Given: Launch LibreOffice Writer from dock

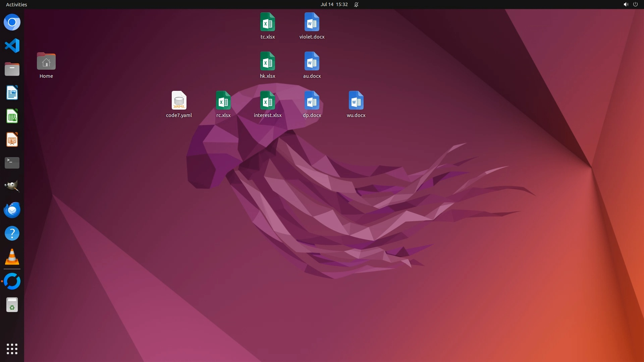Looking at the screenshot, I should 12,93.
